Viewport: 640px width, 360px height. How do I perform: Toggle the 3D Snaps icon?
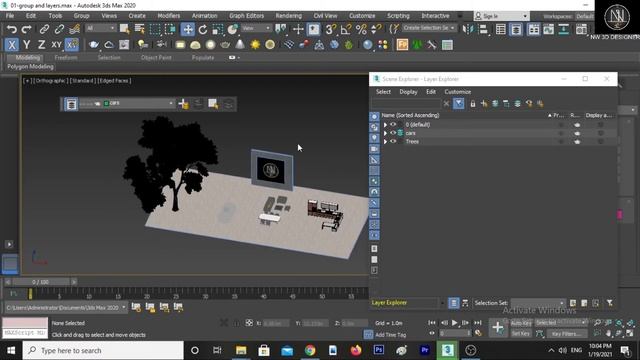331,29
